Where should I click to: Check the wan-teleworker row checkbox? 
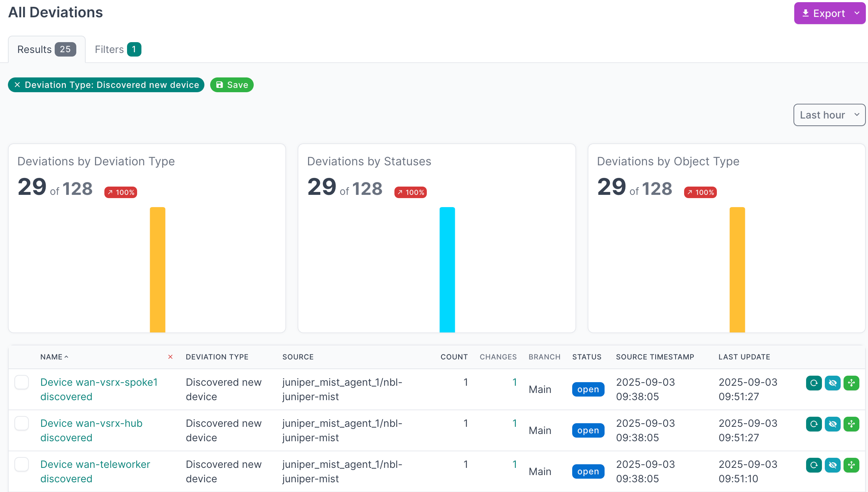22,464
